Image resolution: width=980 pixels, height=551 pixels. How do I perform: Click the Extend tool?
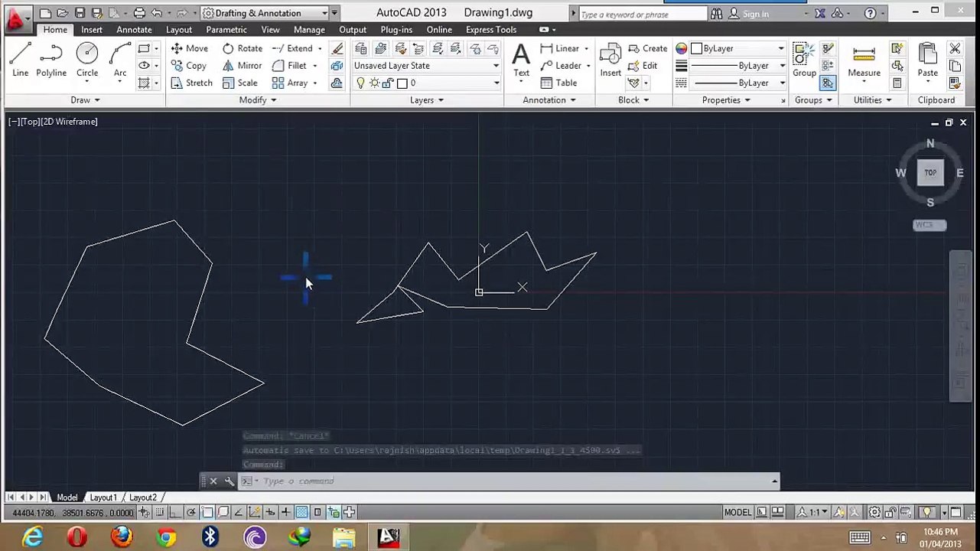click(x=292, y=48)
